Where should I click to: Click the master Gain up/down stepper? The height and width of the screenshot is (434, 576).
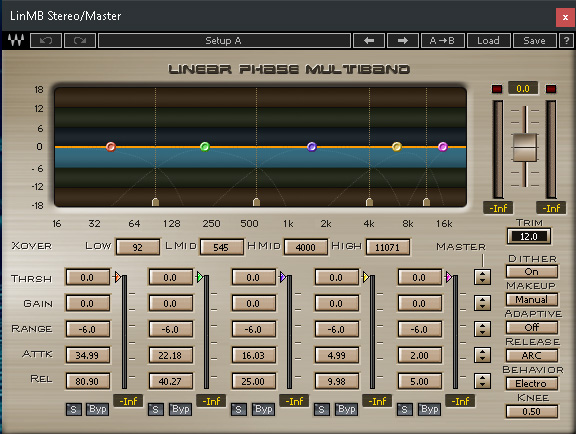(x=482, y=303)
